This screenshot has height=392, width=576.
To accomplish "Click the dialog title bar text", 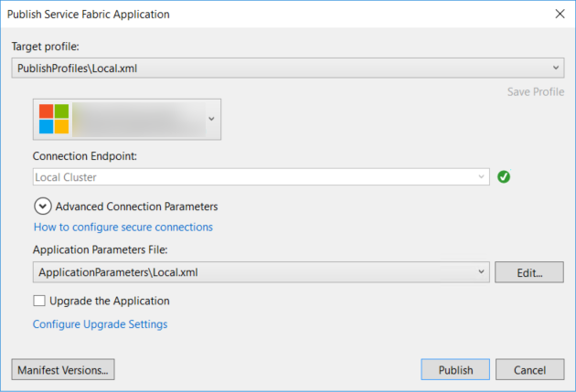I will click(89, 15).
